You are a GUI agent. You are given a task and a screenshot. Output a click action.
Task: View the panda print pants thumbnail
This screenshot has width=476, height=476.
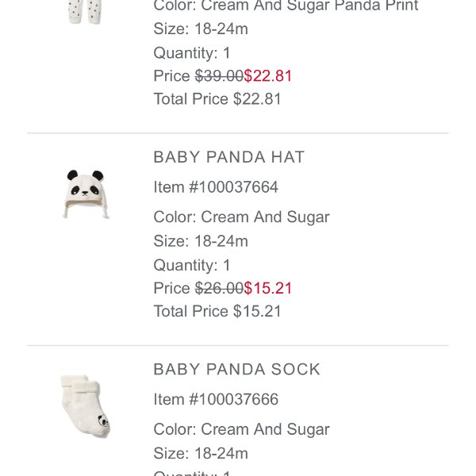pyautogui.click(x=84, y=12)
